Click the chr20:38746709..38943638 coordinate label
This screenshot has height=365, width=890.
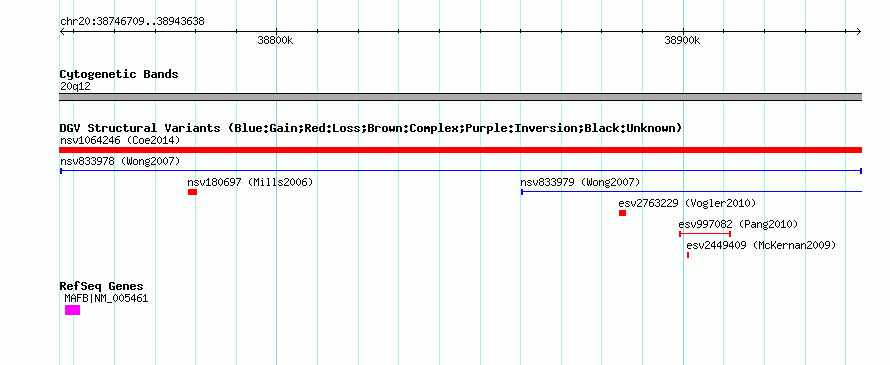coord(132,22)
